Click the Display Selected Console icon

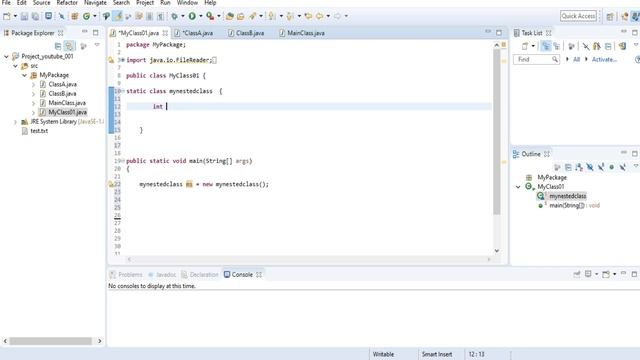(x=588, y=274)
